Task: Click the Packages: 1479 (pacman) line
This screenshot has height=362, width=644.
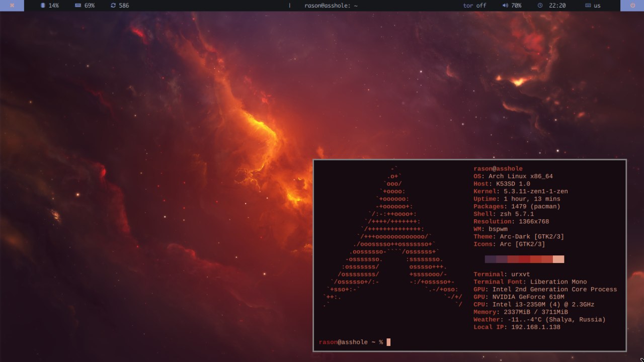Action: (517, 207)
